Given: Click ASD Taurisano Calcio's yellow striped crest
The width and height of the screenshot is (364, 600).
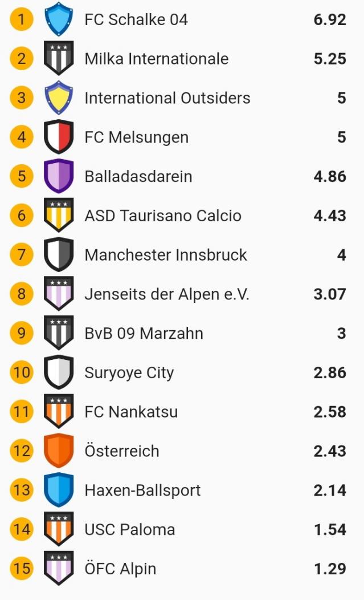Looking at the screenshot, I should coord(59,216).
